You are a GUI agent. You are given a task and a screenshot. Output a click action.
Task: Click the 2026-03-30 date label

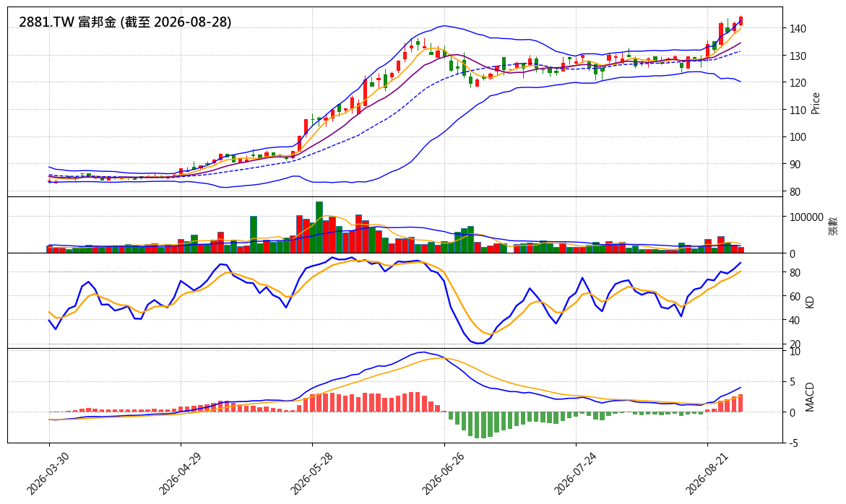point(48,473)
